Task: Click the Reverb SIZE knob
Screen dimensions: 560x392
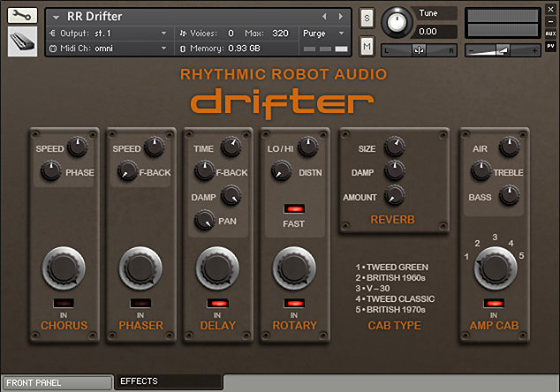Action: (394, 147)
